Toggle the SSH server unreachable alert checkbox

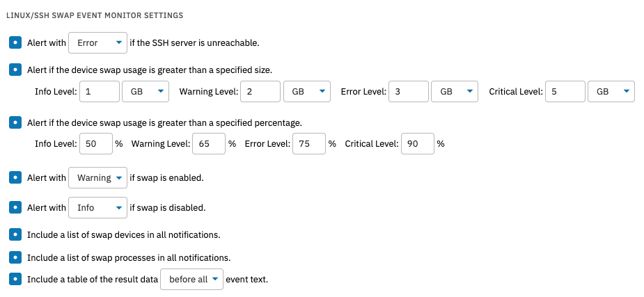(x=15, y=42)
